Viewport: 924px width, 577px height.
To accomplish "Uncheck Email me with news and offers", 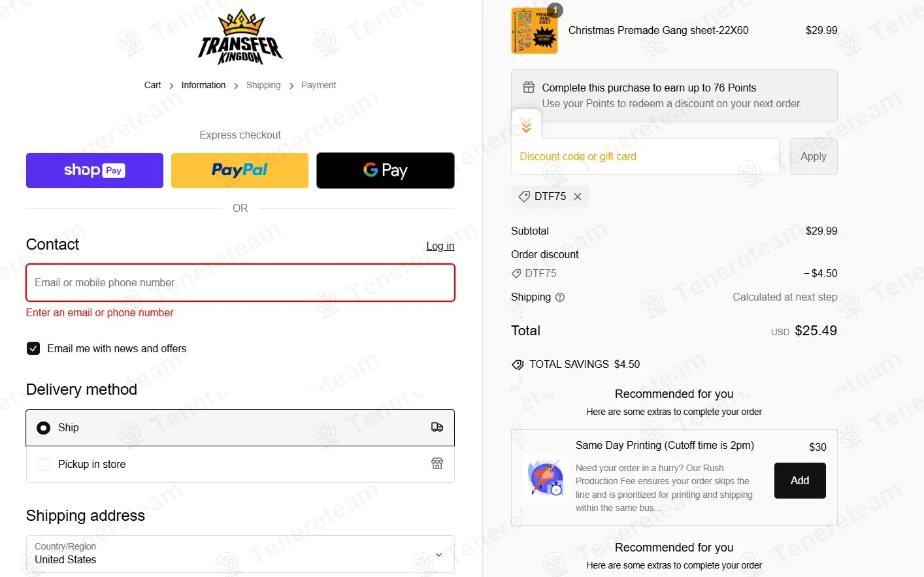I will [x=33, y=348].
